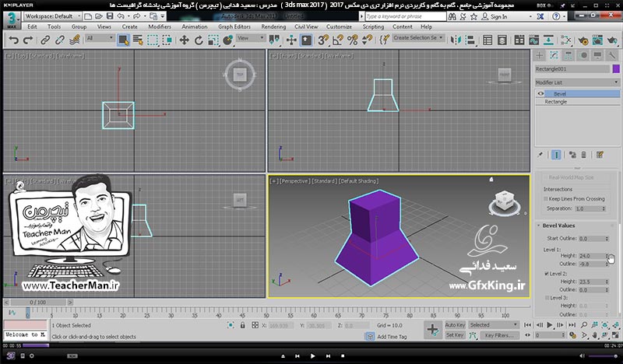Toggle the Bevel modifier eye icon
The height and width of the screenshot is (364, 623).
pos(540,93)
